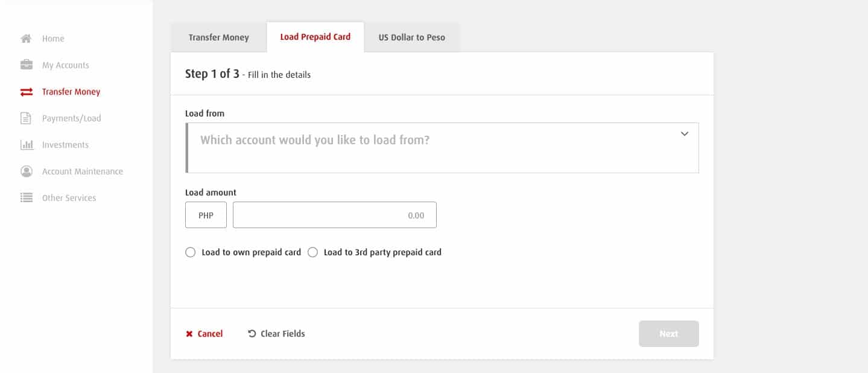Open Investments in the sidebar

coord(65,145)
